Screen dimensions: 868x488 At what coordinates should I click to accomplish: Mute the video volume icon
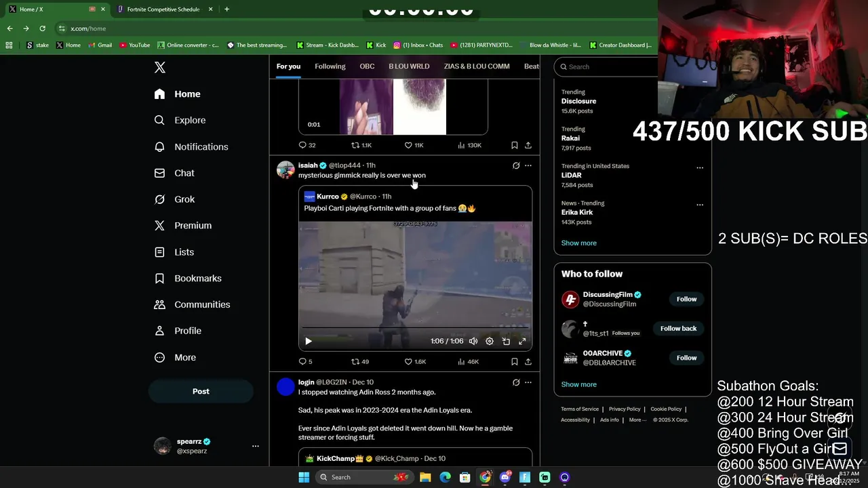tap(473, 342)
